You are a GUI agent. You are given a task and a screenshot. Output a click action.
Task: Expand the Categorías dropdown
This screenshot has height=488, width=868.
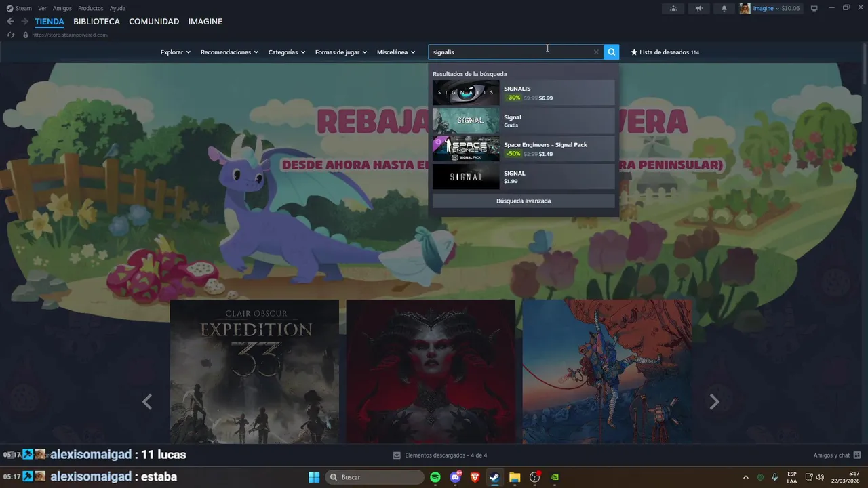[286, 52]
